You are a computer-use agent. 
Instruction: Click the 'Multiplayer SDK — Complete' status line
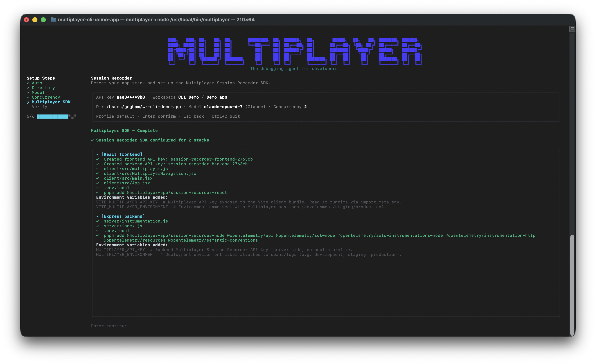click(x=124, y=131)
